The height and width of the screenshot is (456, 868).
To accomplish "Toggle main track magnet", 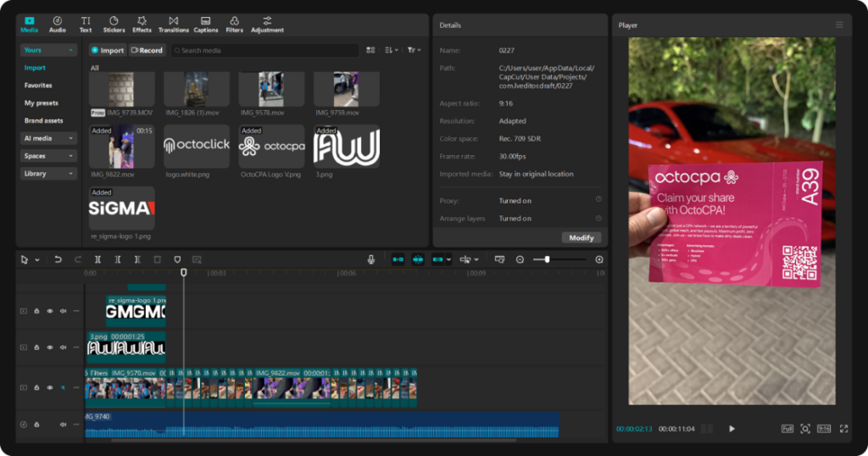I will click(x=398, y=259).
